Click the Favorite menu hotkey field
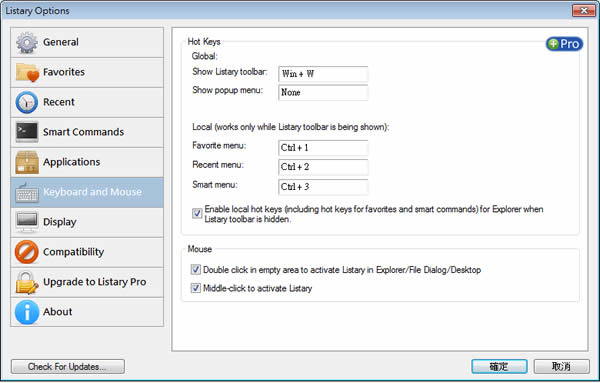 click(x=323, y=148)
